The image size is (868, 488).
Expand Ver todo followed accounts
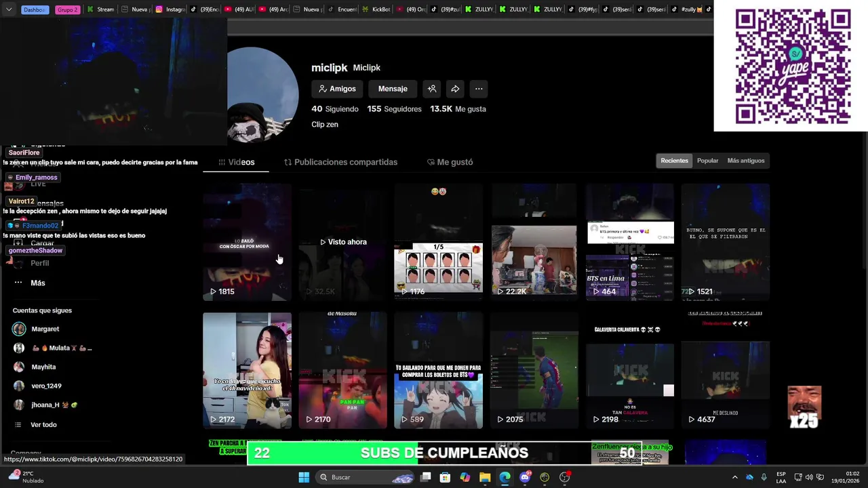tap(35, 424)
